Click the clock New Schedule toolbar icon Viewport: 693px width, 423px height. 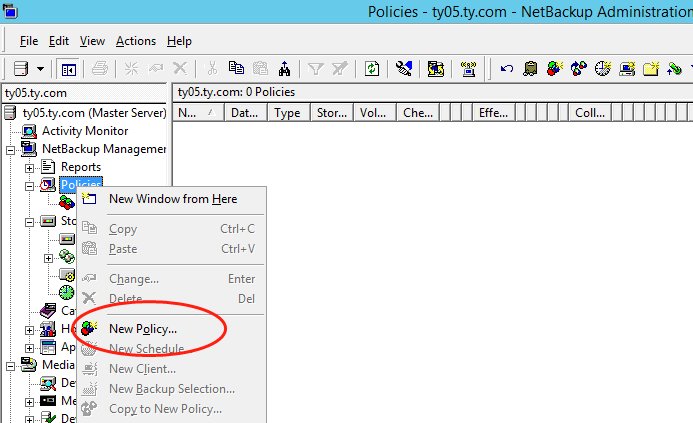tap(602, 69)
